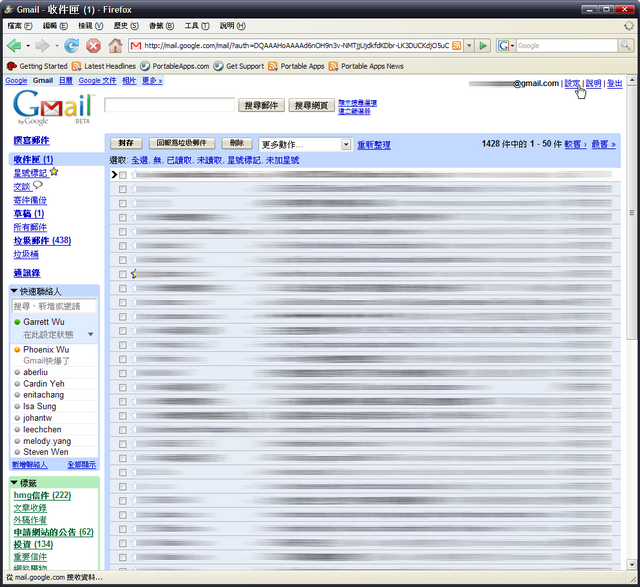Viewport: 640px width, 587px height.
Task: Click the page scrollbar down arrow
Action: (632, 565)
